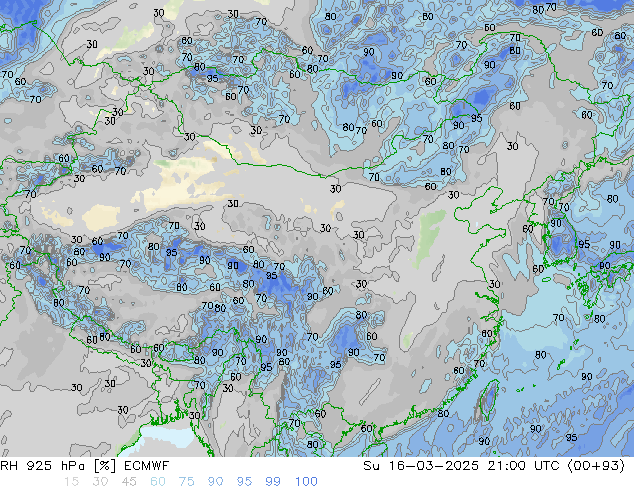
Task: Click the 'RH 925 hPa [%] ECMWF' title text
Action: click(x=85, y=466)
